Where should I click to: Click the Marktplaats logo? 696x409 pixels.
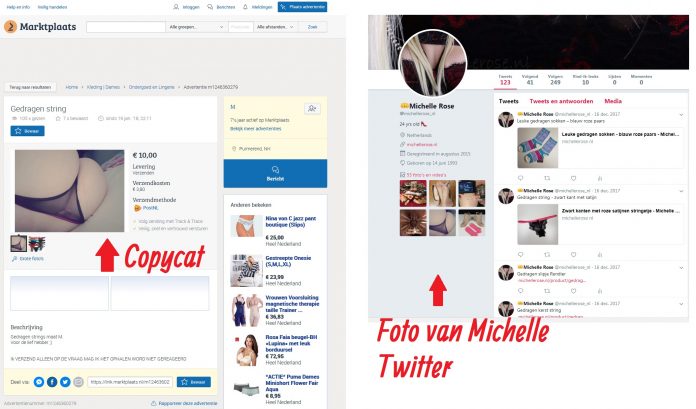[x=40, y=27]
